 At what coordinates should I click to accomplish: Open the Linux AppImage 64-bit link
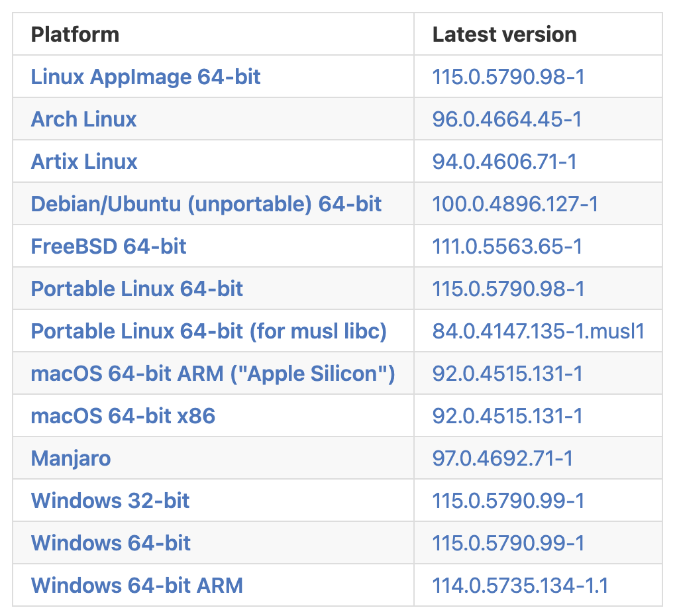click(x=146, y=77)
